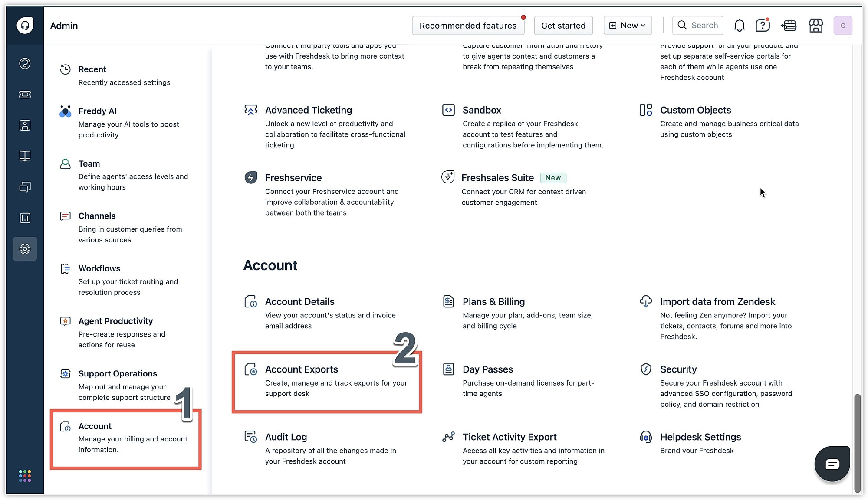Open the Solutions book icon in sidebar
Screen dimensions: 868x500
pyautogui.click(x=25, y=156)
